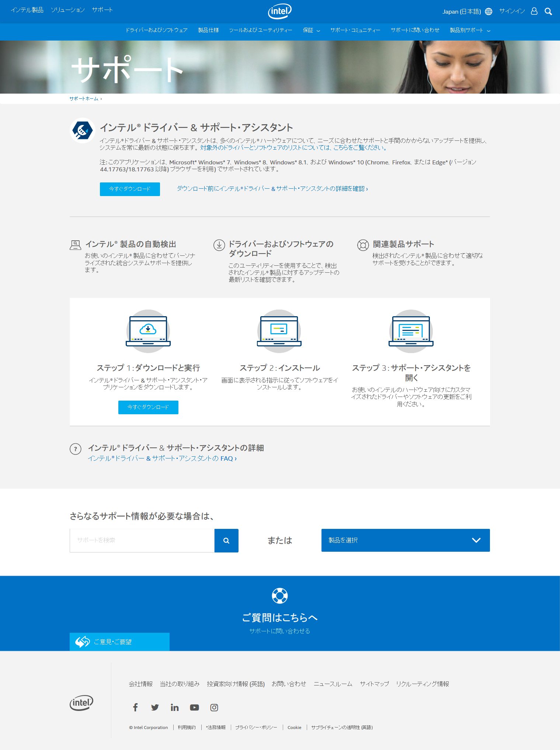Screen dimensions: 560x750
Task: Click the footer Intel logo
Action: click(x=81, y=703)
